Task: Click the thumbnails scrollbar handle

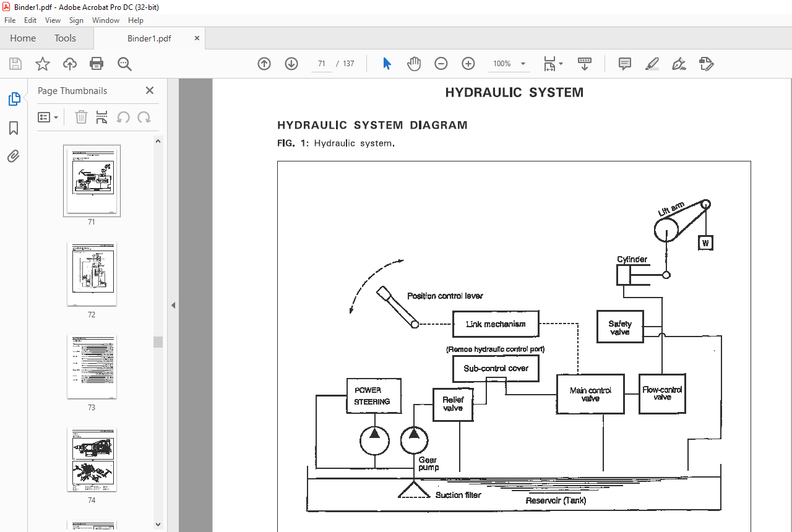Action: click(158, 342)
